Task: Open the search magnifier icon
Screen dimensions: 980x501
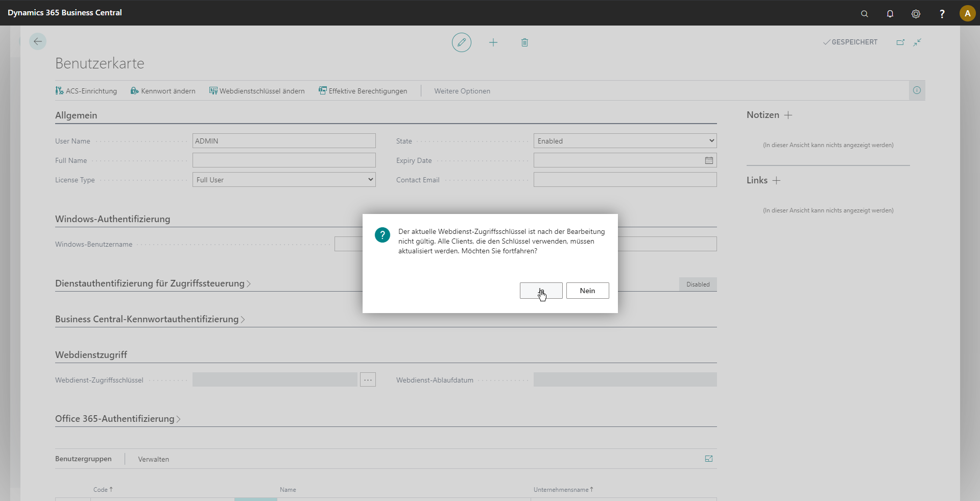Action: (864, 14)
